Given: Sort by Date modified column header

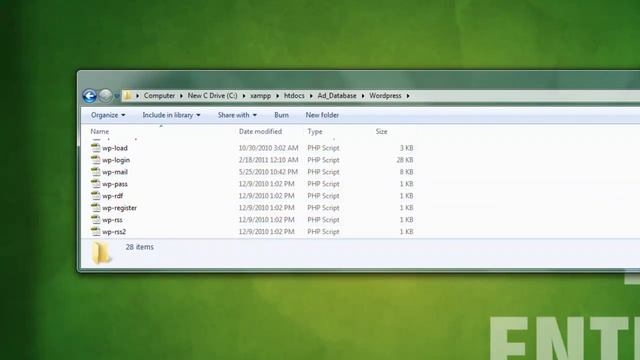Looking at the screenshot, I should 260,131.
